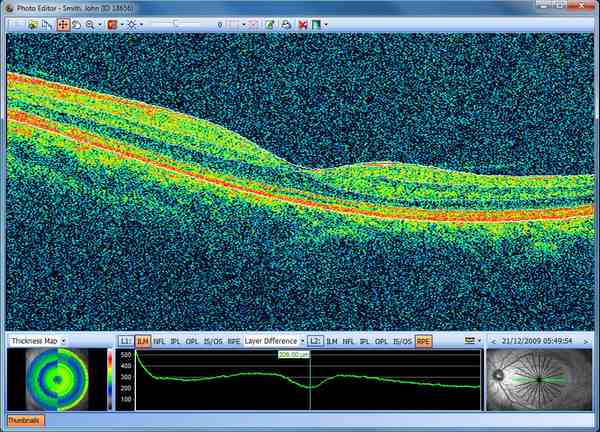Click the greyed cross icon after grid
Screen dimensions: 600x432
(253, 25)
